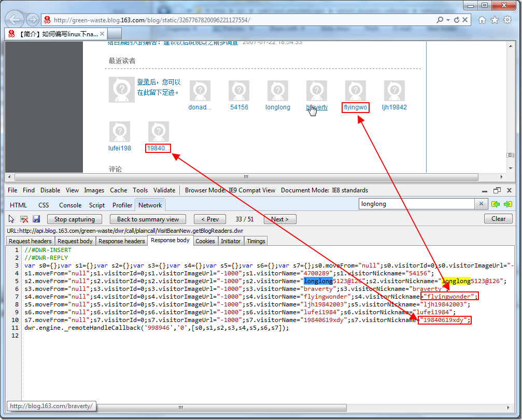Jump to next search result arrow
Image resolution: width=522 pixels, height=420 pixels.
(x=507, y=204)
